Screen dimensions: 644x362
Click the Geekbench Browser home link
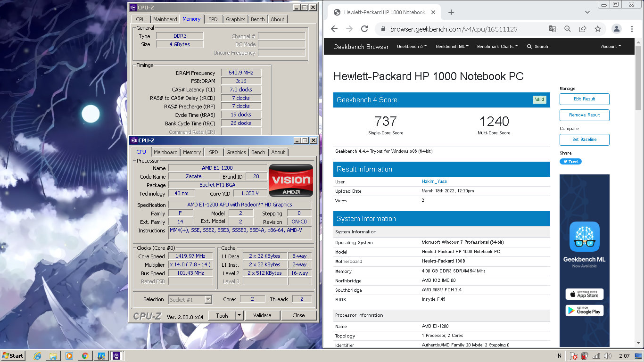[x=361, y=47]
